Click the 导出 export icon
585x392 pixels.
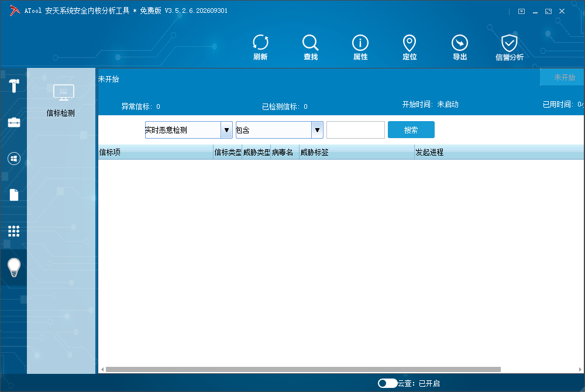pos(460,47)
